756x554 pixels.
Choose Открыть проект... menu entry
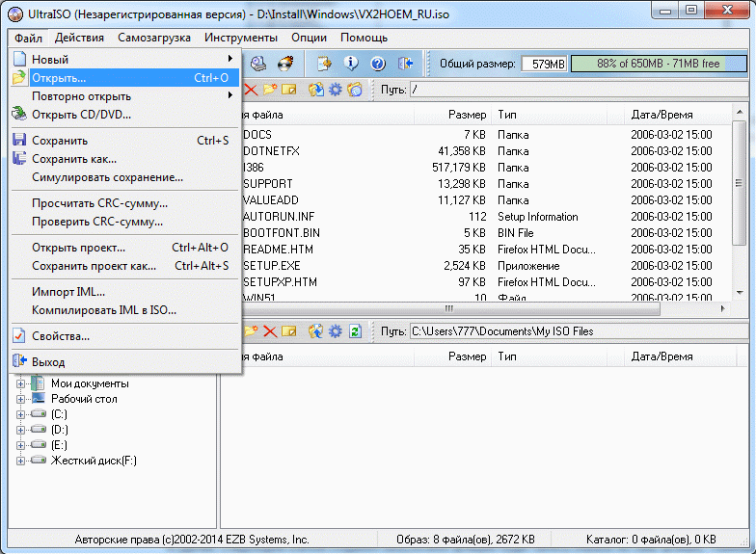tap(124, 247)
